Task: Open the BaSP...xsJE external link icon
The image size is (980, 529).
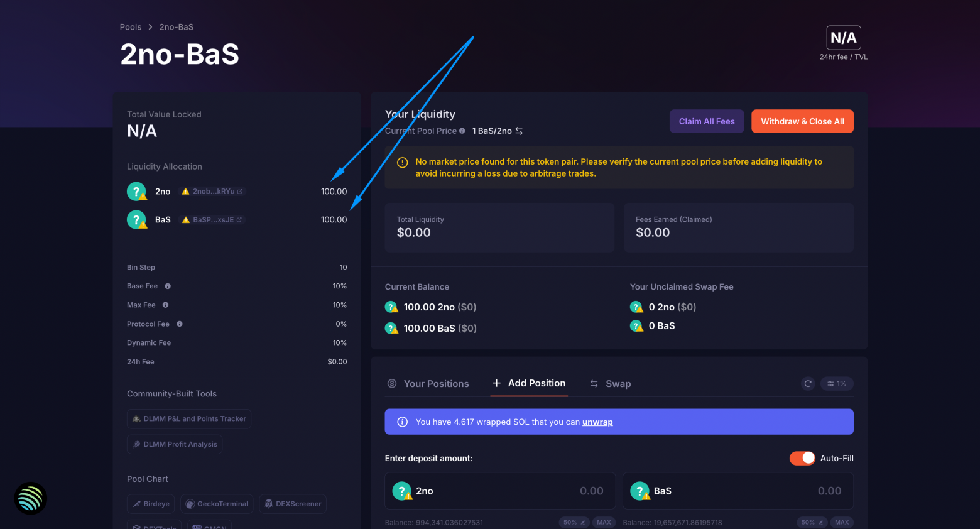Action: [x=239, y=219]
